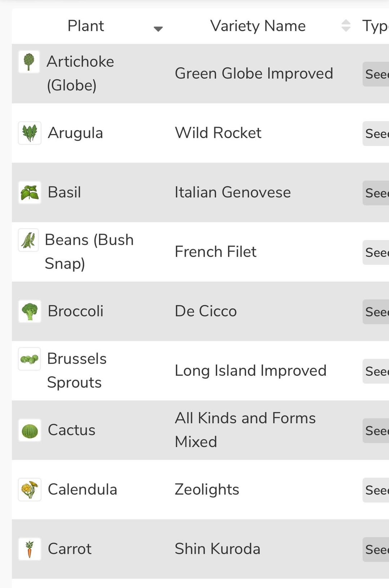Click the Seed tag for Broccoli
Image resolution: width=389 pixels, height=588 pixels.
pos(376,312)
